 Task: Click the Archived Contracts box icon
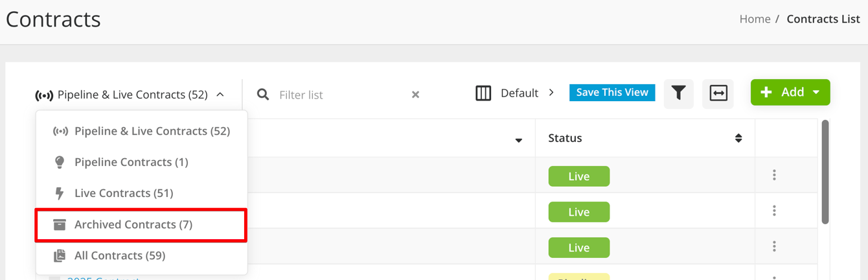point(60,224)
